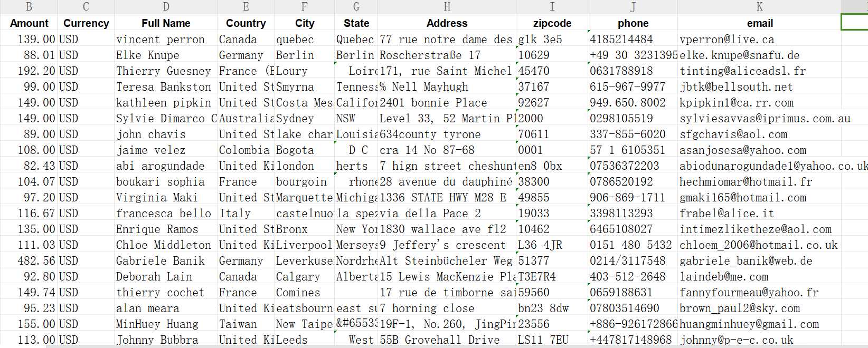The height and width of the screenshot is (348, 868).
Task: Click email sfgchavis@aol.com
Action: (759, 134)
